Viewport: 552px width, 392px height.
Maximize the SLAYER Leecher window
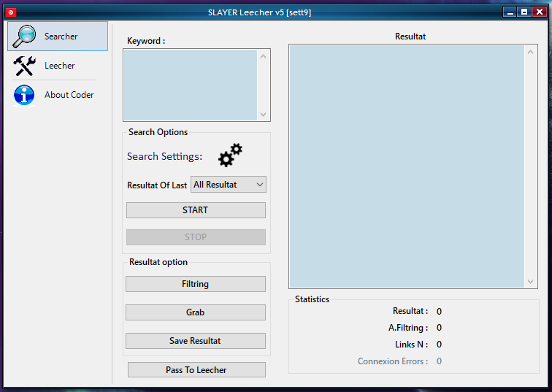[x=524, y=12]
